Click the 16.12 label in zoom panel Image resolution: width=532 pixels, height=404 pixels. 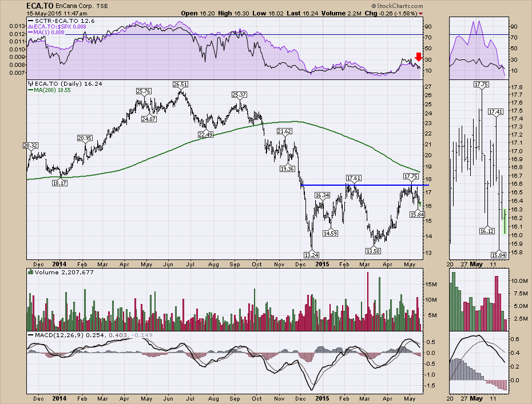pos(487,231)
